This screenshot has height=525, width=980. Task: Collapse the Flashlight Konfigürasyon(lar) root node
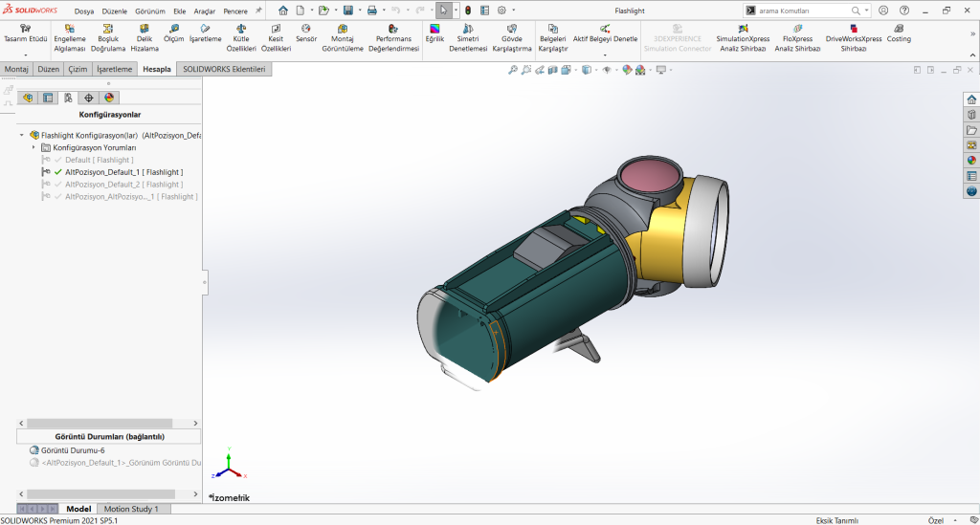22,136
